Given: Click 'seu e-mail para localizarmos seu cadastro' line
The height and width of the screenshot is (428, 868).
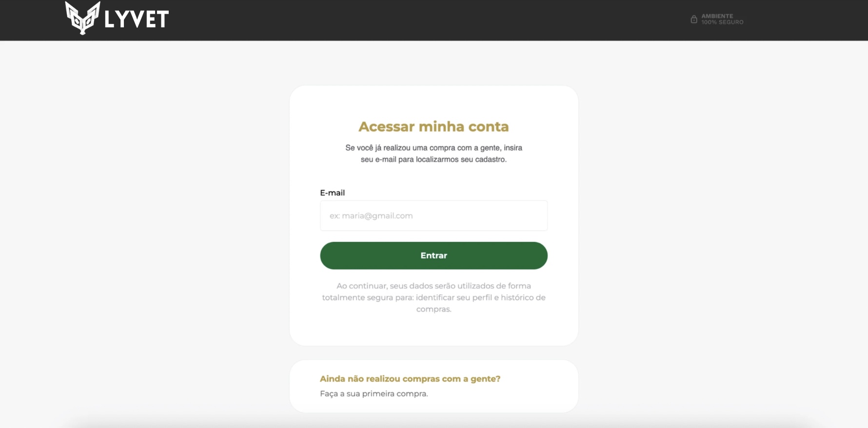Looking at the screenshot, I should coord(434,160).
